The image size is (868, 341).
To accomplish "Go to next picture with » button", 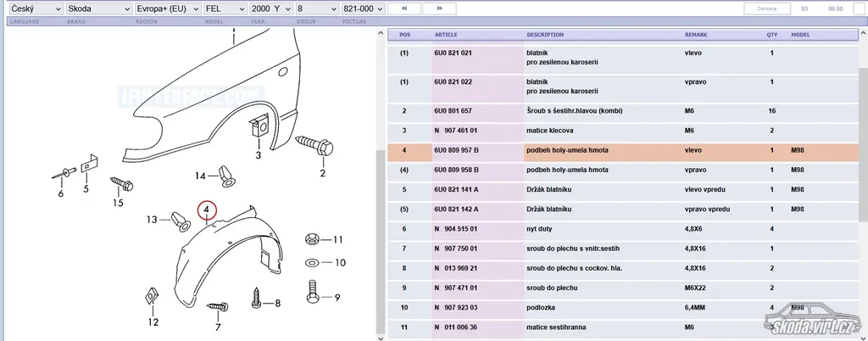I will [440, 8].
